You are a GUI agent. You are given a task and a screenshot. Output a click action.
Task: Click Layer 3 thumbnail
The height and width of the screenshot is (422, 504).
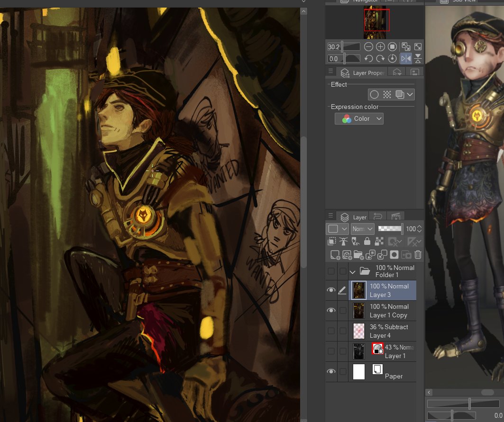point(359,290)
